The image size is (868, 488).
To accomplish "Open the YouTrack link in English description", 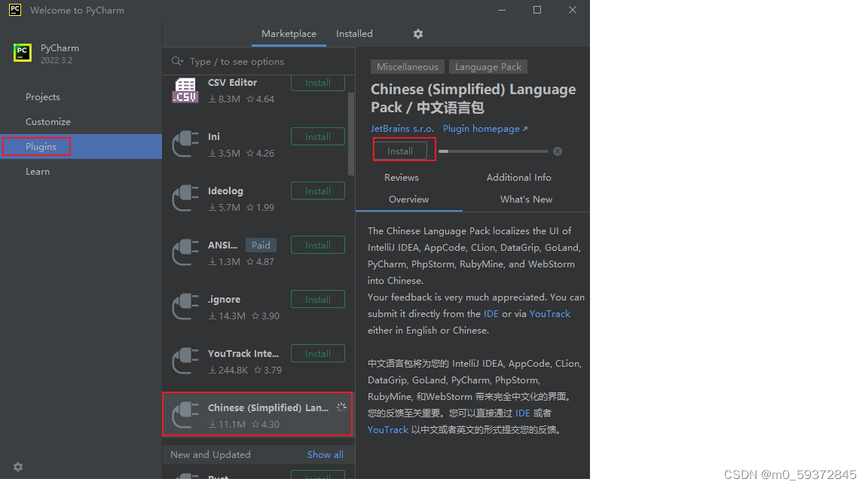I will (550, 314).
